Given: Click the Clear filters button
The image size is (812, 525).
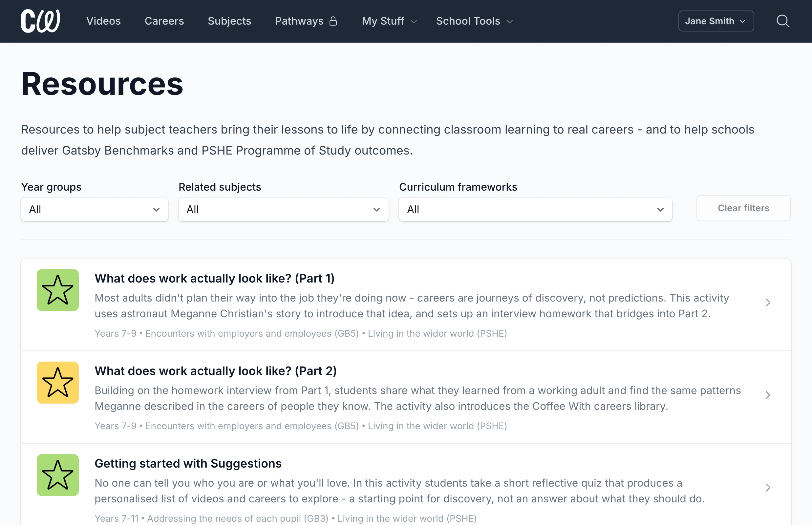Looking at the screenshot, I should [x=743, y=208].
